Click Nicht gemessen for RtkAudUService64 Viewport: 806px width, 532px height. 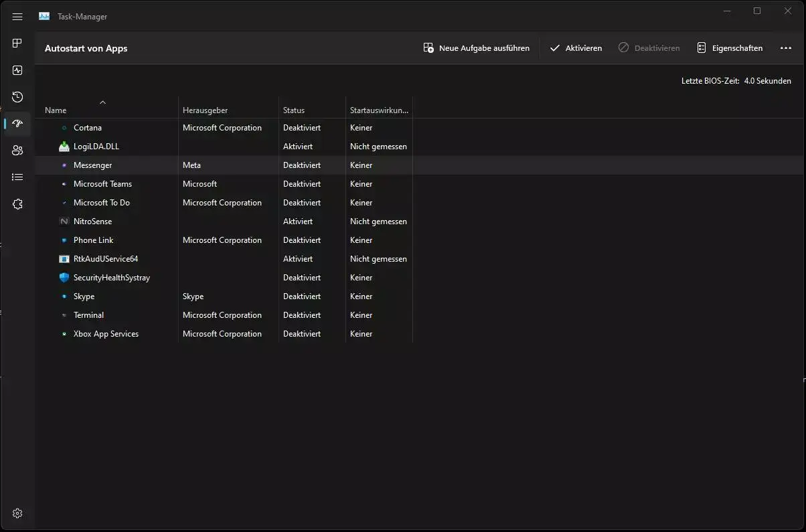pyautogui.click(x=379, y=259)
